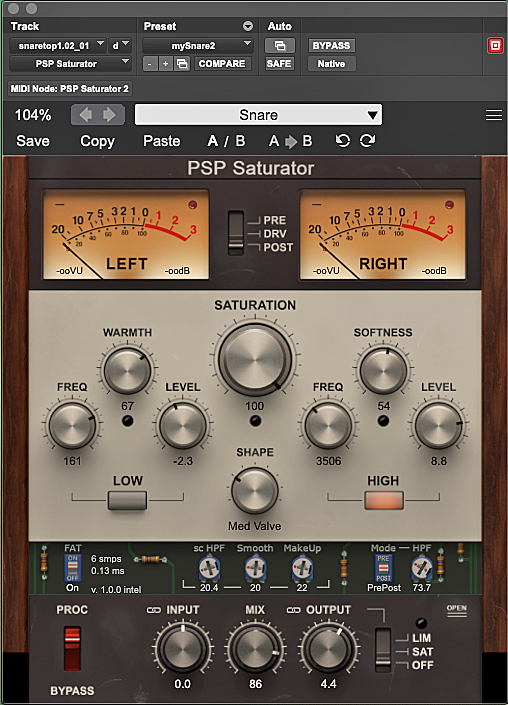Toggle the PROC bypass red switch
Screen dimensions: 508x705
click(72, 648)
